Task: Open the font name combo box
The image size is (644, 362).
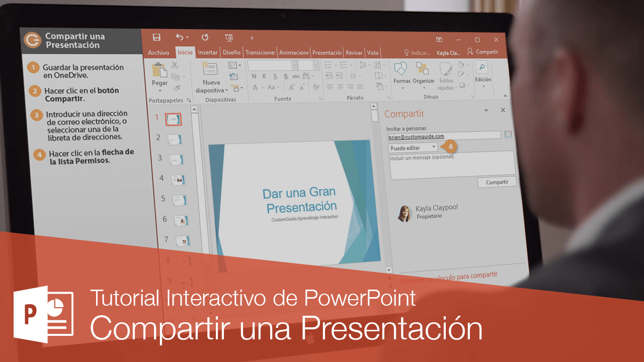Action: (x=272, y=65)
